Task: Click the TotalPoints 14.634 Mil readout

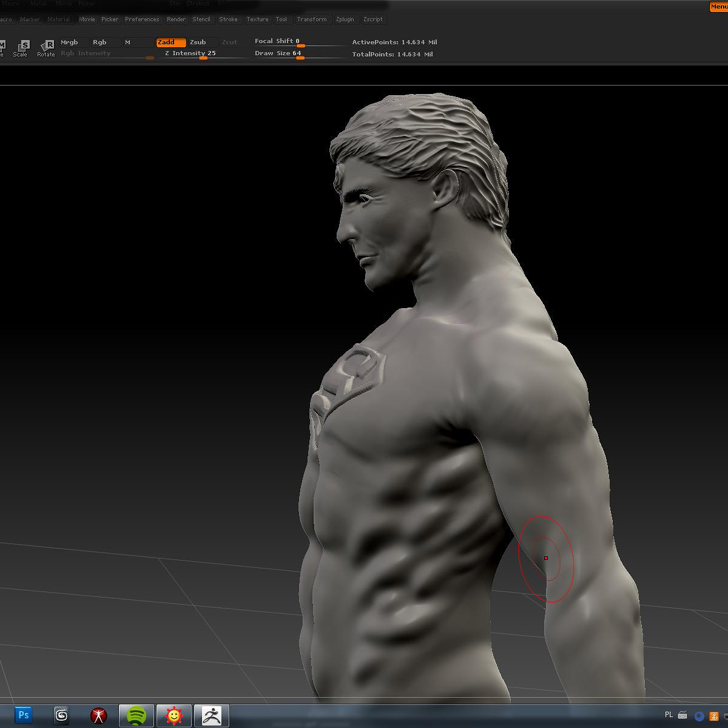Action: [393, 55]
